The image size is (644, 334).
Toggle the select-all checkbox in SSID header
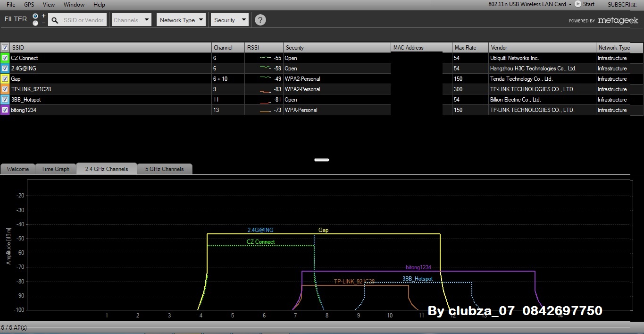[x=5, y=48]
